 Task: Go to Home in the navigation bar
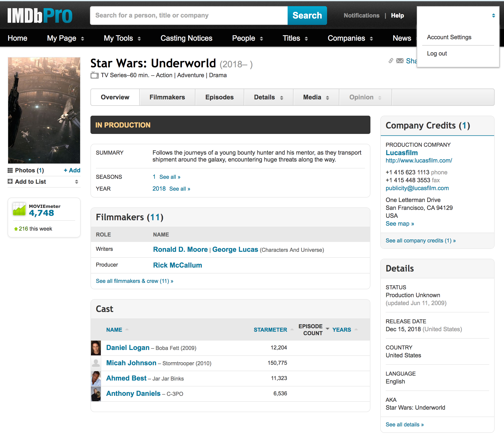[17, 38]
